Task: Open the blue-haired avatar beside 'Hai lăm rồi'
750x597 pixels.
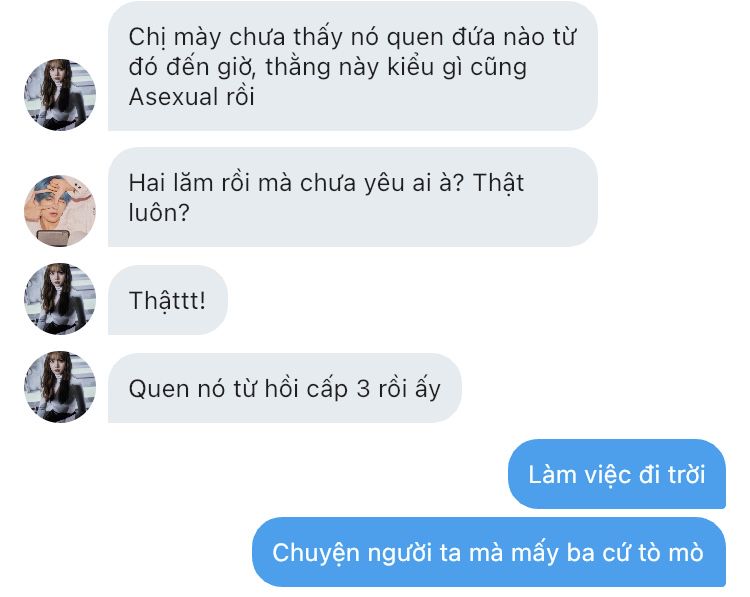Action: point(60,210)
